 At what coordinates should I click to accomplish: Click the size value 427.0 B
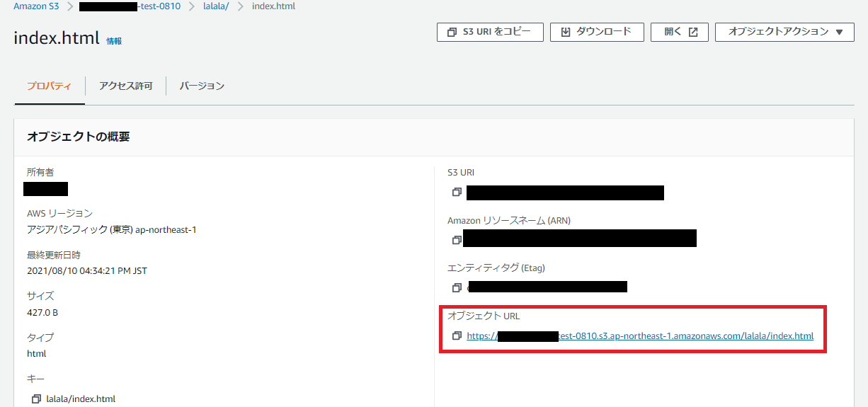coord(42,312)
